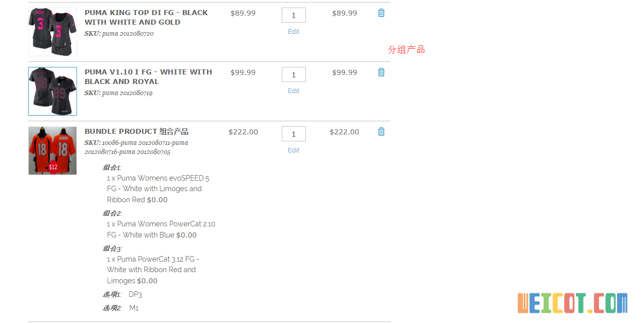Delete Puma King Top DI FG item with trash icon
This screenshot has width=644, height=323.
tap(381, 13)
